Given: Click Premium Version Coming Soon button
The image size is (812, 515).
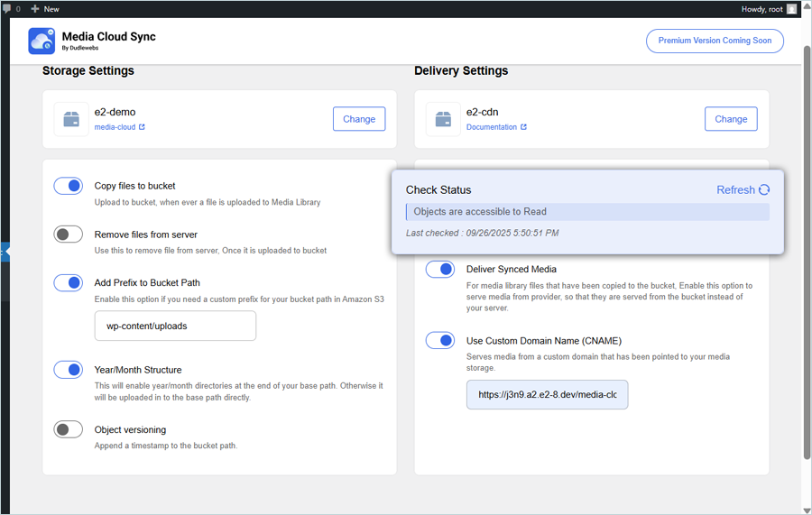Looking at the screenshot, I should (x=715, y=41).
